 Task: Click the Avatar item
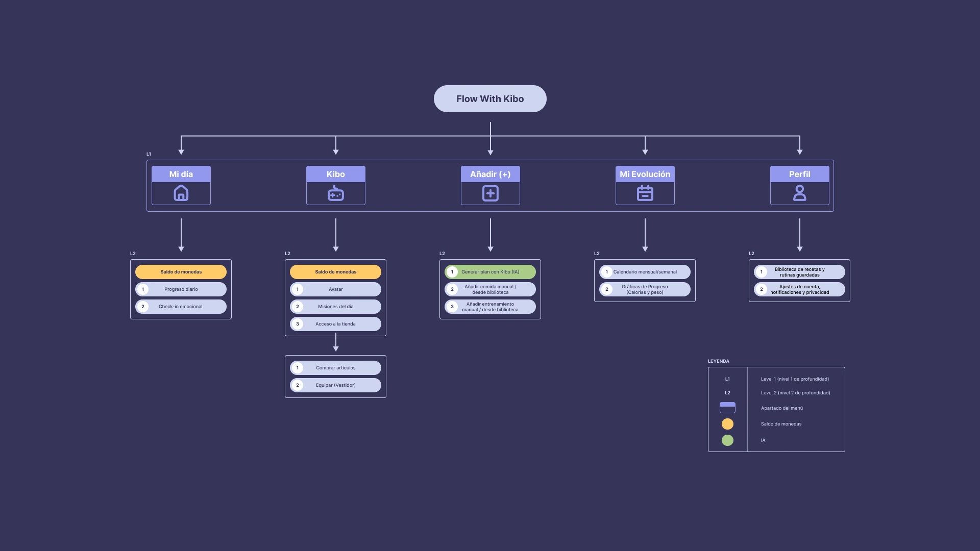(336, 289)
